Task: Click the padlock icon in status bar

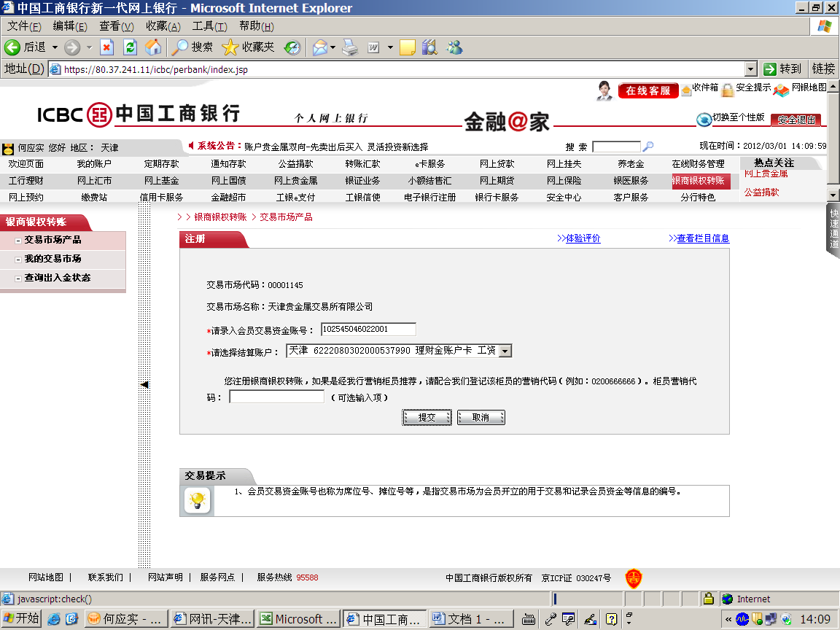Action: (x=708, y=599)
